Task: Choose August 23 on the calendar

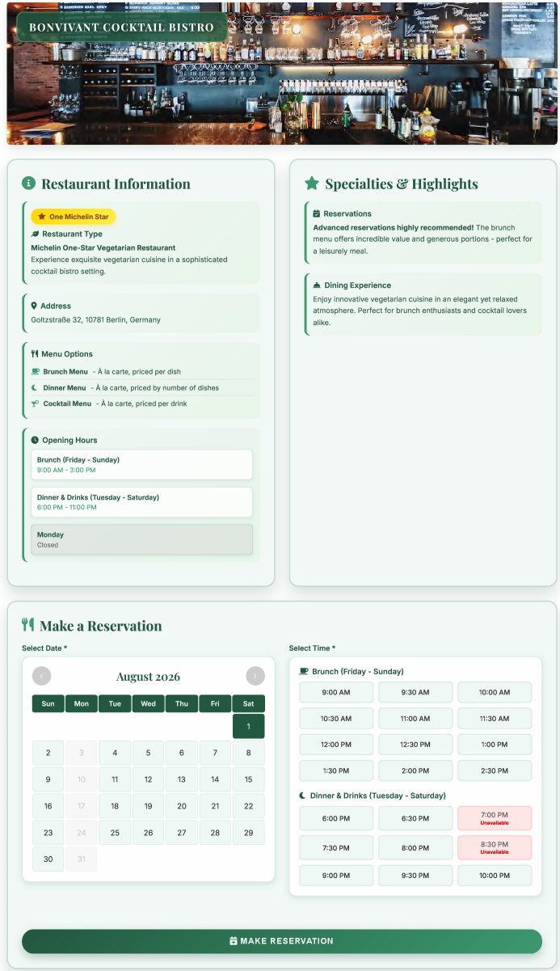Action: [x=48, y=833]
